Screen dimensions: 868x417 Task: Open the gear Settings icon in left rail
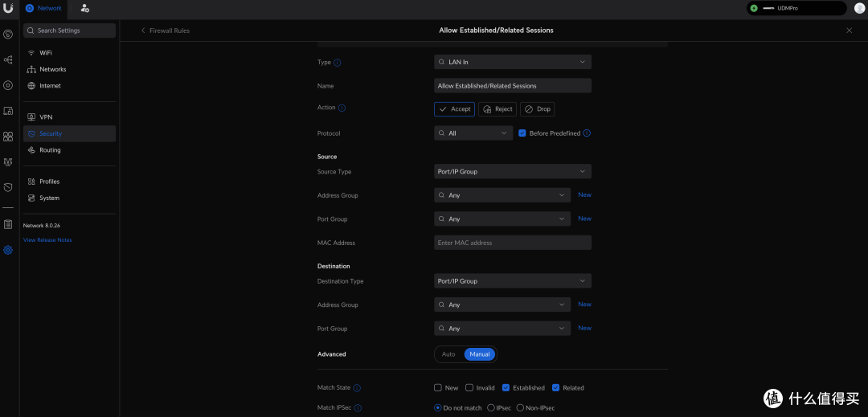point(8,250)
